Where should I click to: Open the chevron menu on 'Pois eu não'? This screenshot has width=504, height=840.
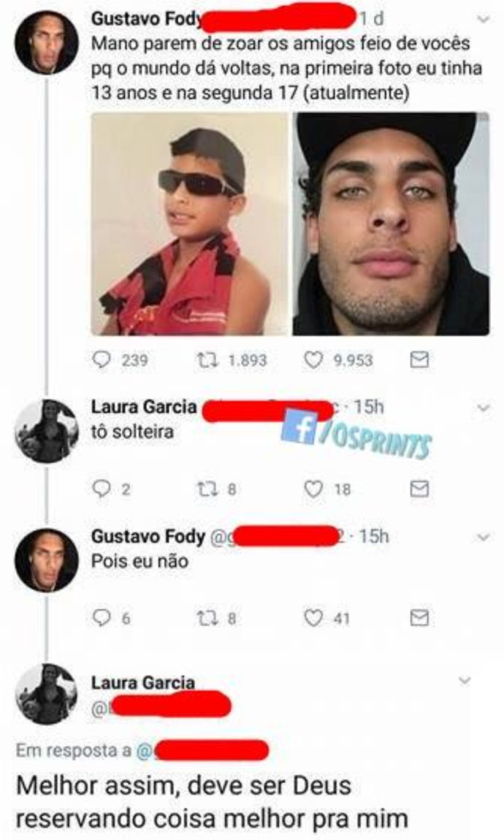point(484,538)
